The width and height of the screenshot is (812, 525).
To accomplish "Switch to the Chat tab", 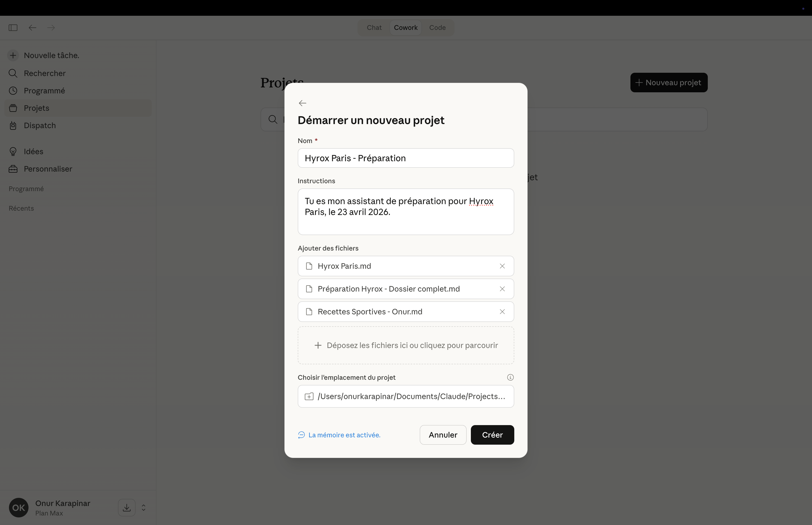I will (374, 28).
